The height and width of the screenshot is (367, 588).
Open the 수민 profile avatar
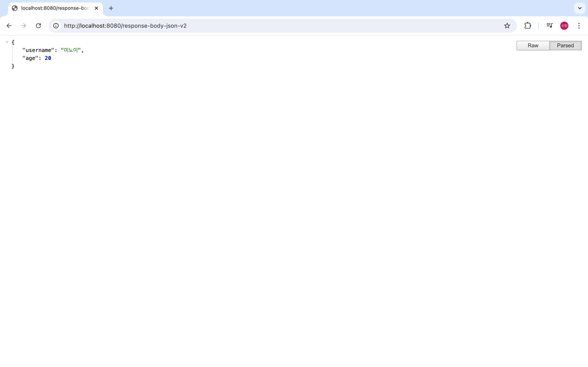(x=564, y=26)
